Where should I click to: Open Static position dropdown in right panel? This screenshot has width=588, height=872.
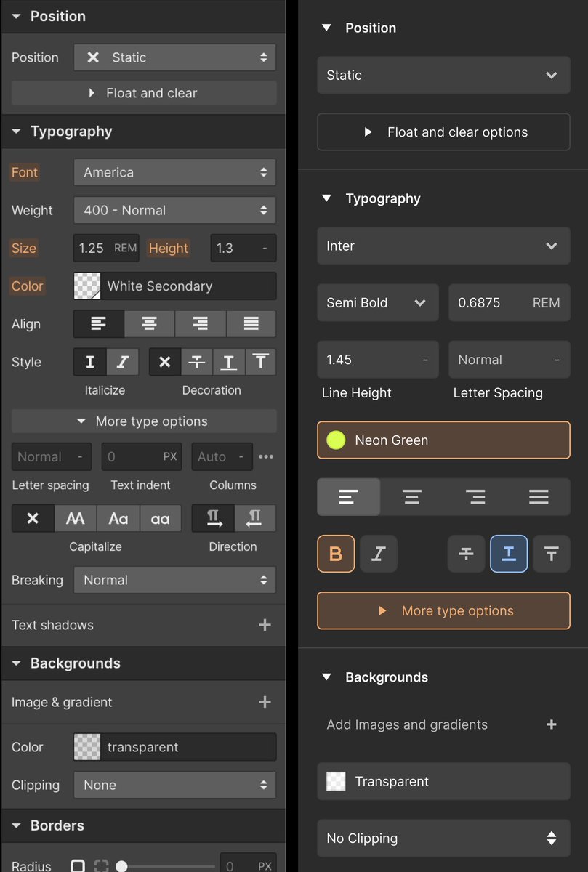click(443, 75)
